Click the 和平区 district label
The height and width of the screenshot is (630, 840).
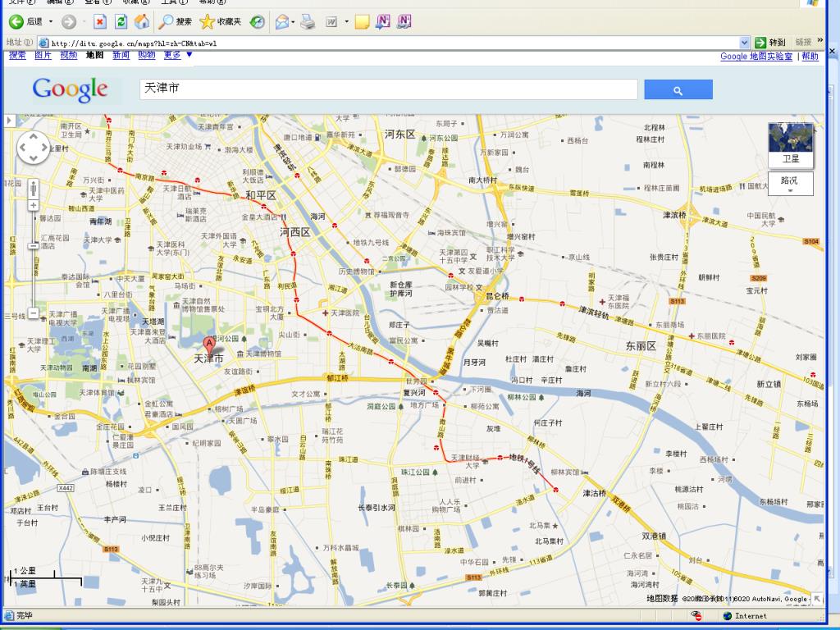coord(260,195)
